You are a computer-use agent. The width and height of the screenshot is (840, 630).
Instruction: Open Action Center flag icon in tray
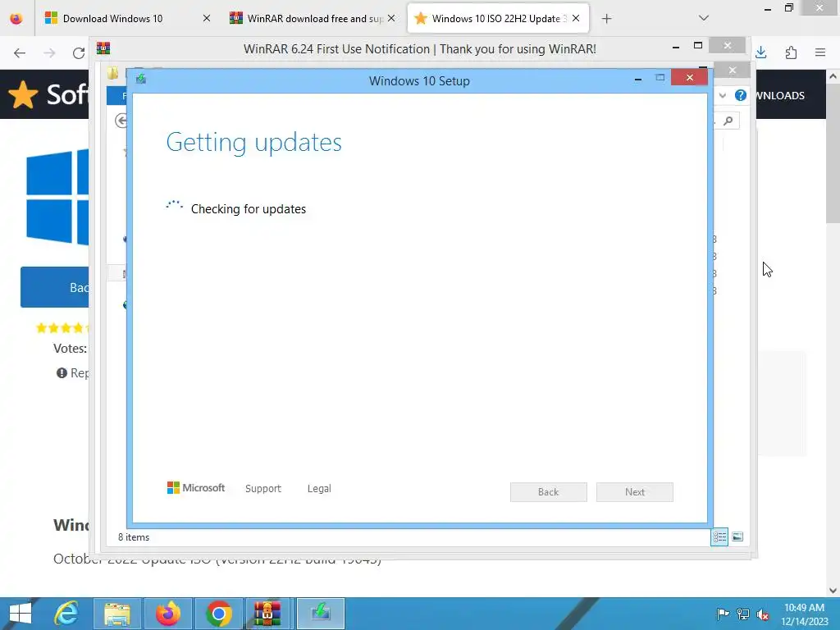point(722,614)
